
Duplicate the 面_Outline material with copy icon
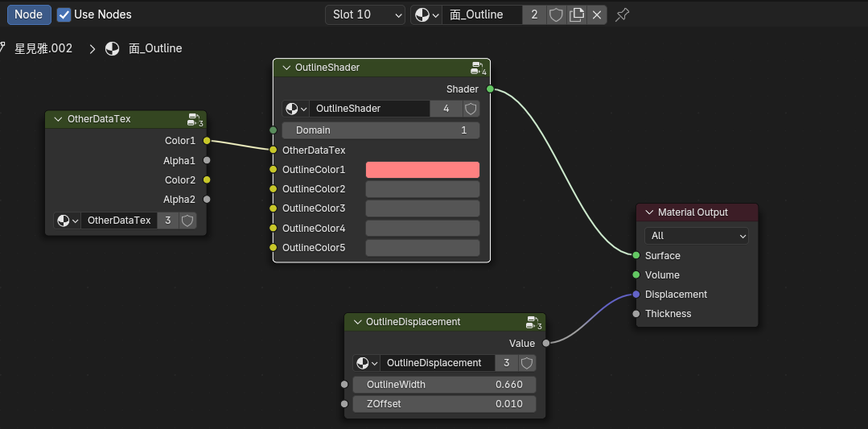(x=576, y=14)
